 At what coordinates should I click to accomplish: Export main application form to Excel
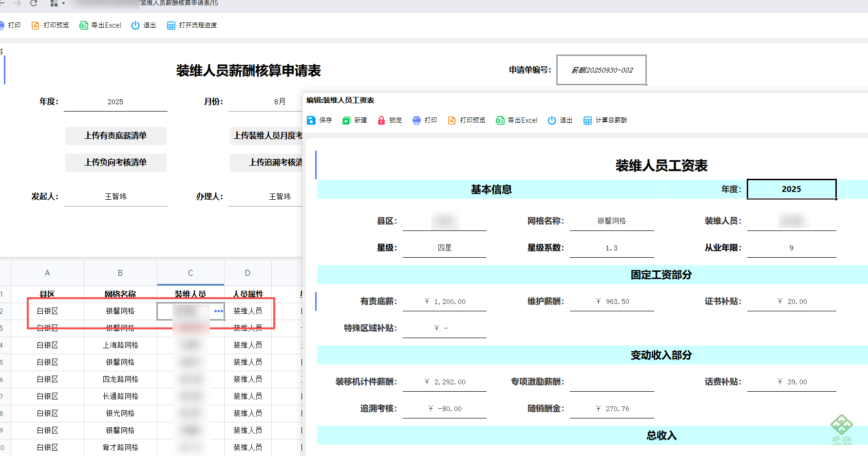pos(100,25)
